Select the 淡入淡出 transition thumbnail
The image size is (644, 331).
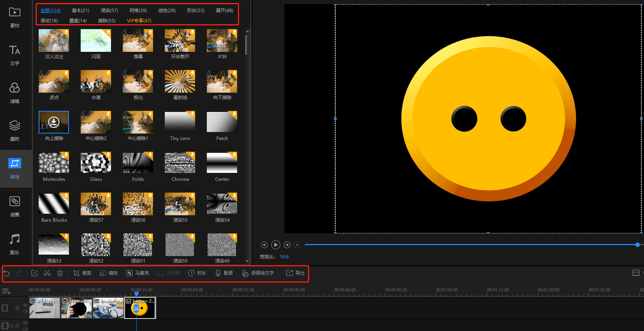(x=54, y=40)
